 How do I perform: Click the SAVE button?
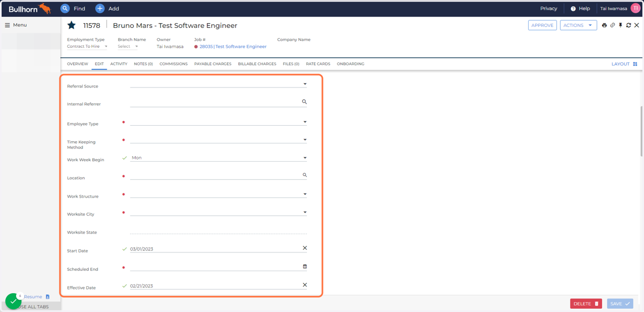[620, 304]
